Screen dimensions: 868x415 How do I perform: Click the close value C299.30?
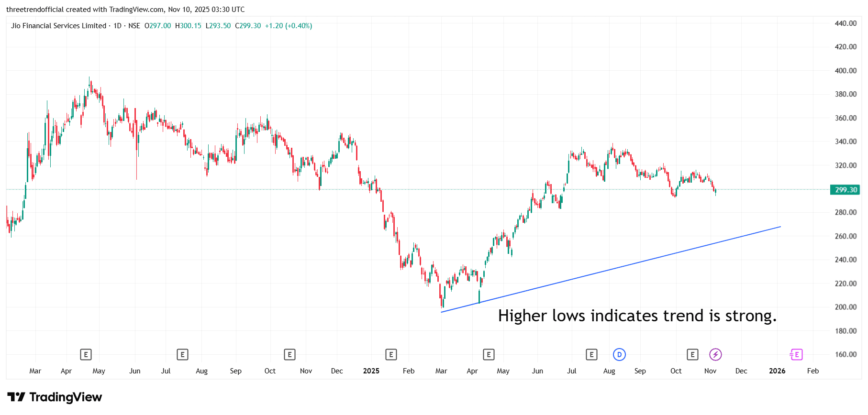coord(248,26)
